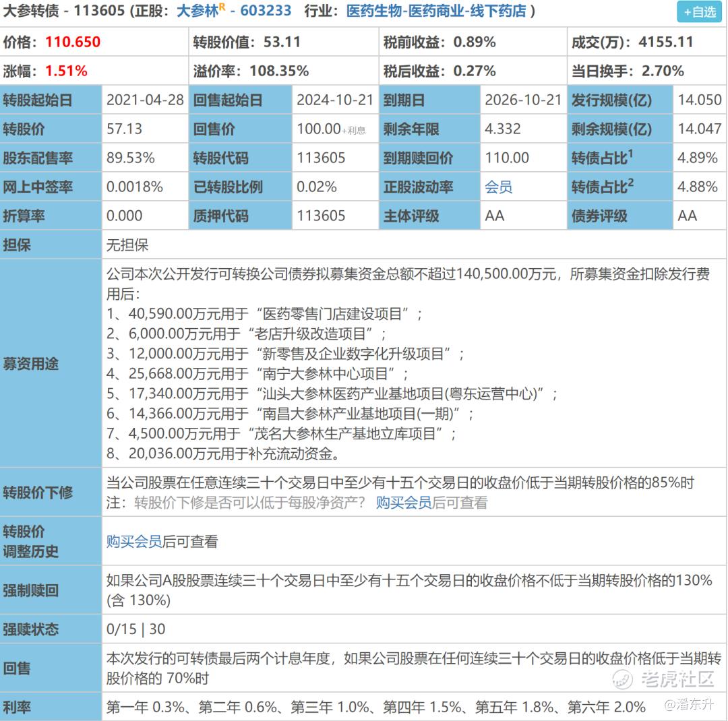Click item 2 老店升级改造项目 line
728x721 pixels.
pyautogui.click(x=246, y=334)
